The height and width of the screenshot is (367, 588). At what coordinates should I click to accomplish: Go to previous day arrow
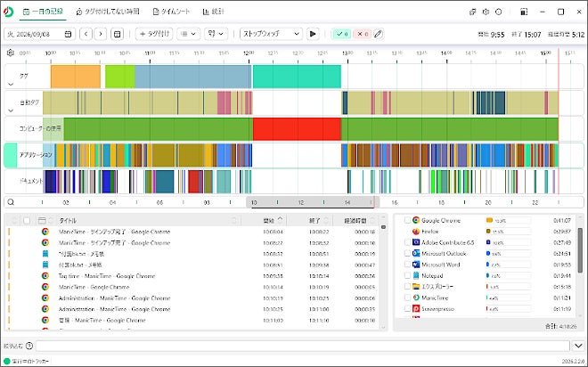click(86, 34)
